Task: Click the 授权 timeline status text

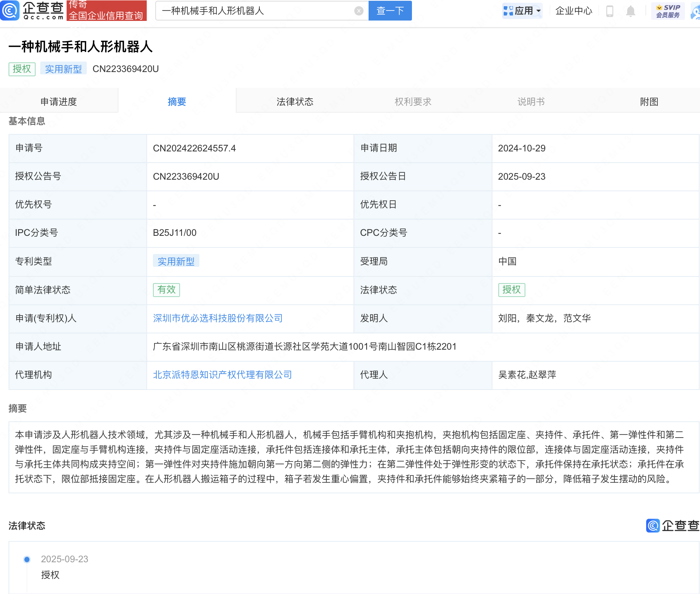Action: click(x=50, y=575)
